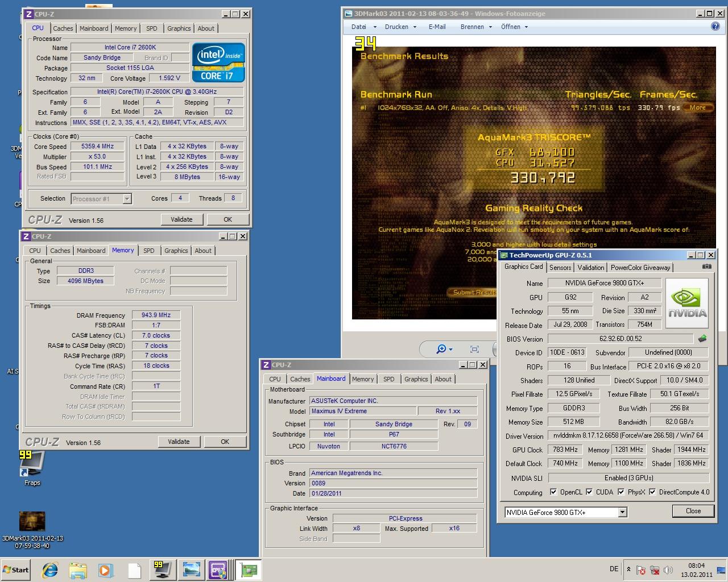
Task: Open the E-Mail menu item in photo viewer
Action: coord(437,27)
